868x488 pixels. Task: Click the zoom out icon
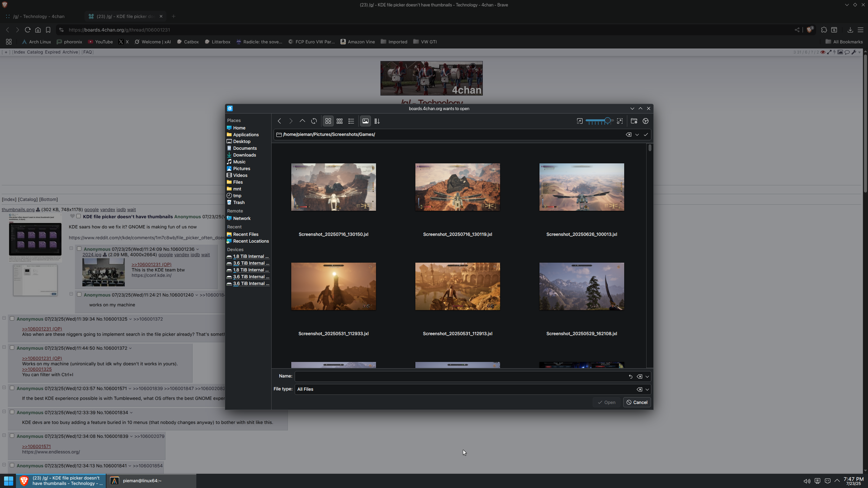pyautogui.click(x=580, y=121)
